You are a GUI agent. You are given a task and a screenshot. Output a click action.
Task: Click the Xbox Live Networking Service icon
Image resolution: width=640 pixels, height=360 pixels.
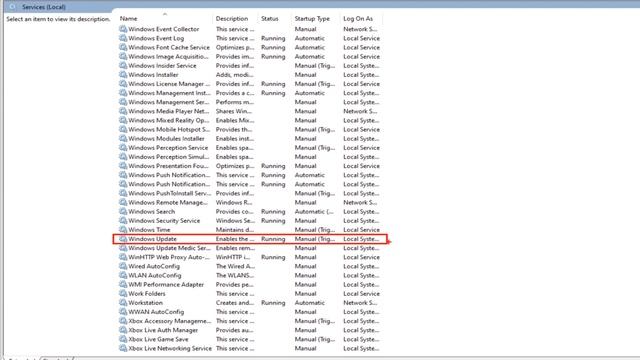click(x=123, y=348)
